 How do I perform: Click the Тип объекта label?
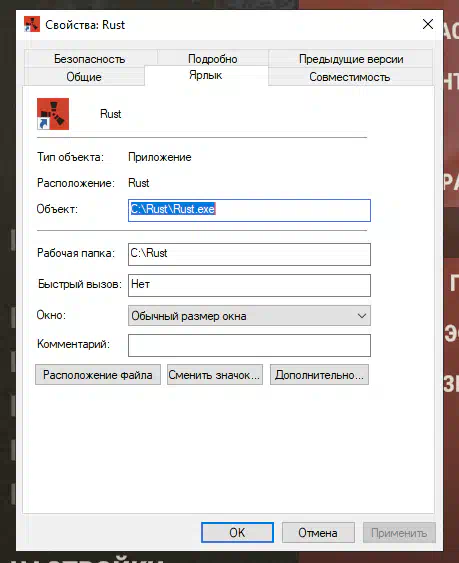(x=70, y=157)
